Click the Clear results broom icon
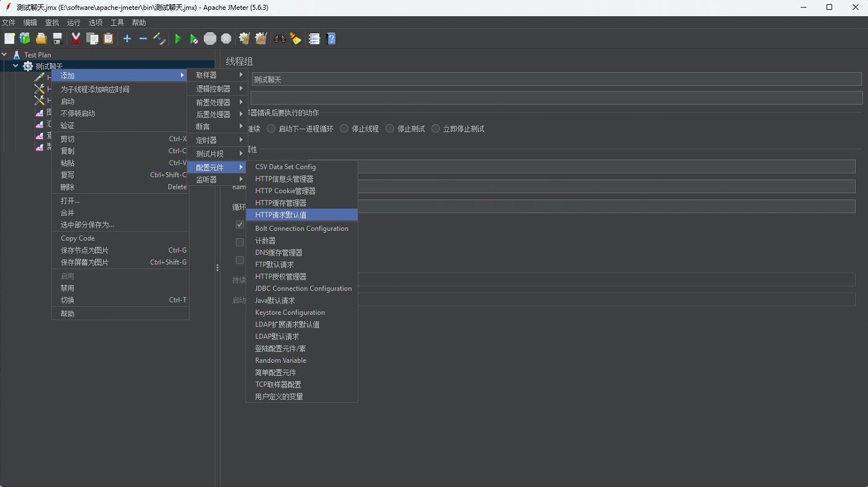Screen dimensions: 868x487 click(296, 38)
